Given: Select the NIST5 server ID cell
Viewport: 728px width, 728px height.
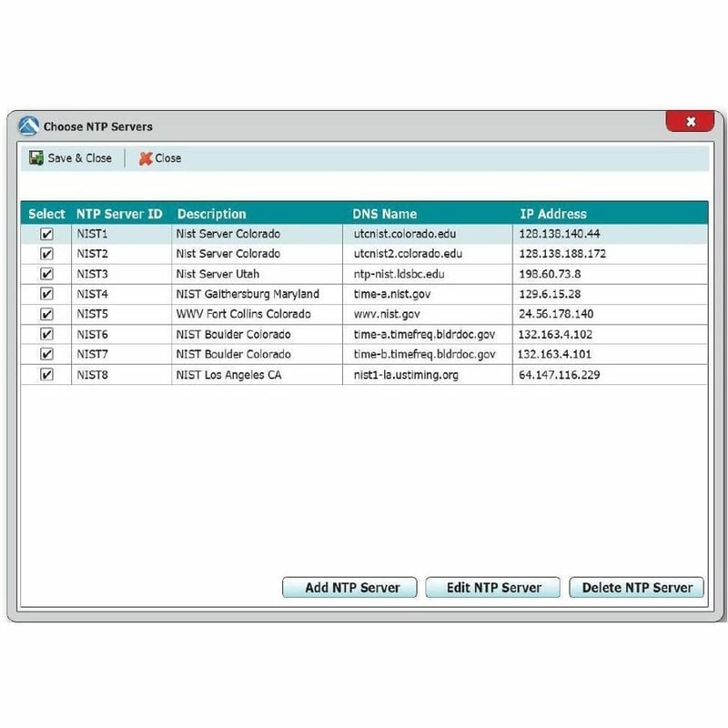Looking at the screenshot, I should pyautogui.click(x=92, y=314).
